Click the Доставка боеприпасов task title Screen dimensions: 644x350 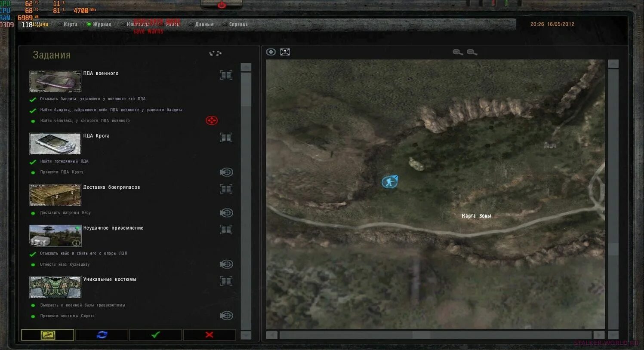point(111,187)
